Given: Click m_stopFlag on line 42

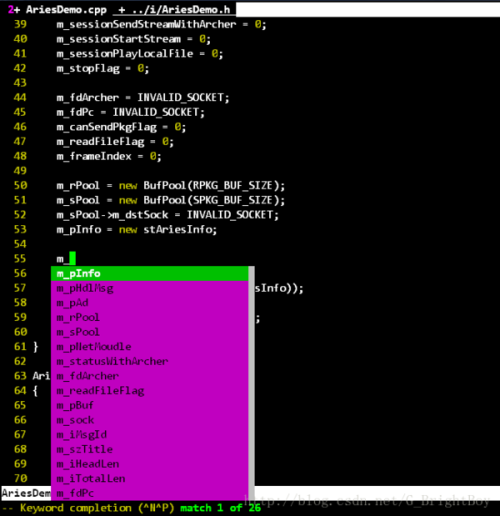Looking at the screenshot, I should click(88, 69).
